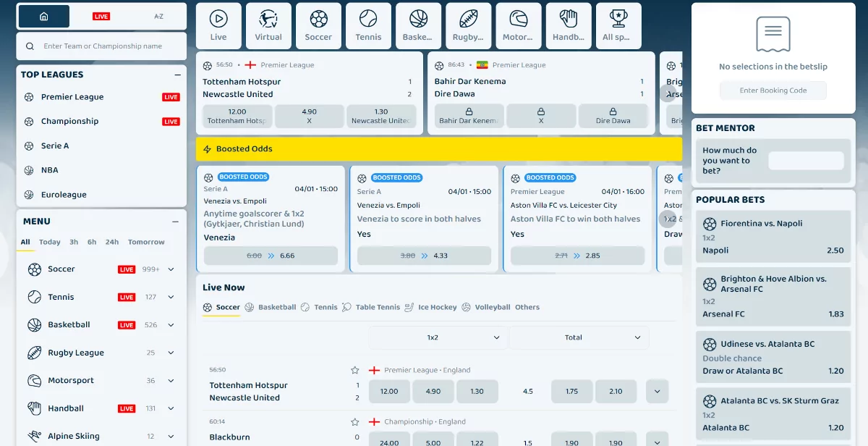Select the Tomorrow time filter
The height and width of the screenshot is (446, 868).
coord(146,243)
